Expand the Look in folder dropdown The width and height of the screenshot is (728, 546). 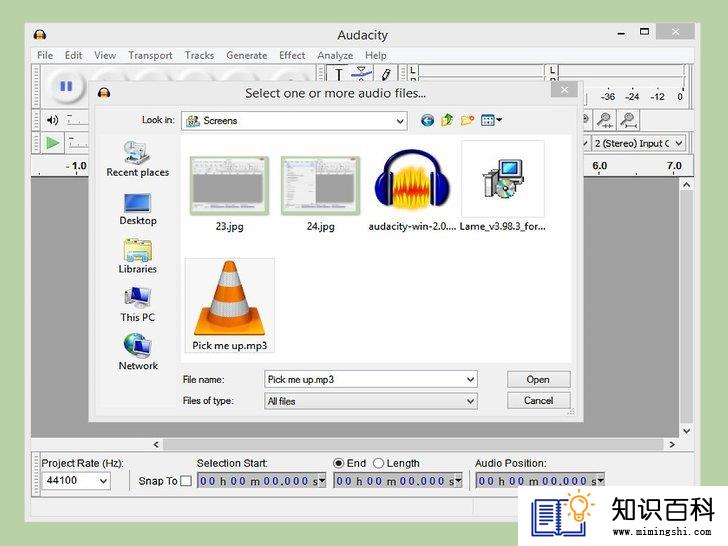(400, 121)
